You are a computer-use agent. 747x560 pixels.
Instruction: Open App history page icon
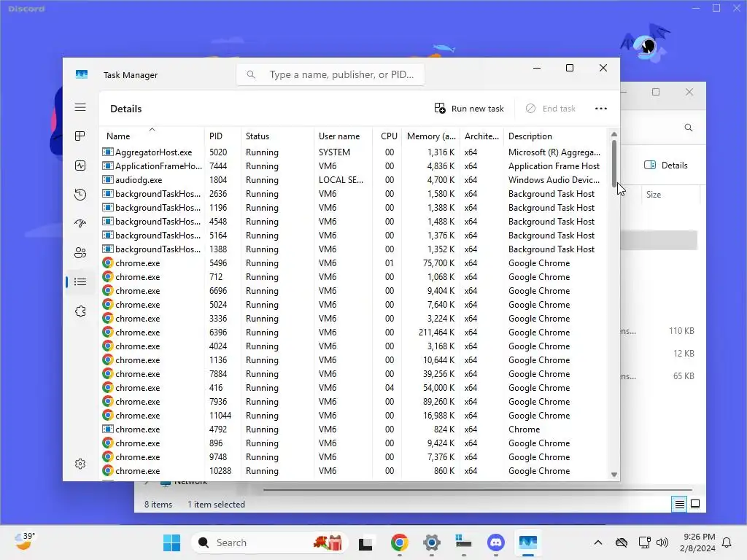coord(80,194)
